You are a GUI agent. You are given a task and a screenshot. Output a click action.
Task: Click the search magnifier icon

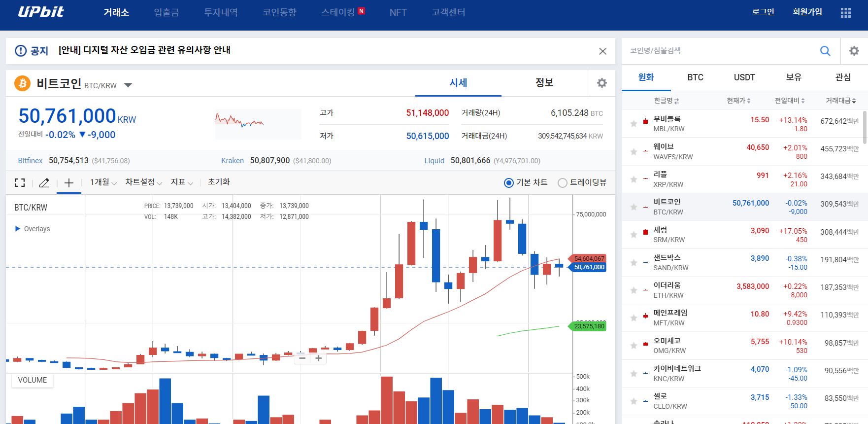(825, 51)
